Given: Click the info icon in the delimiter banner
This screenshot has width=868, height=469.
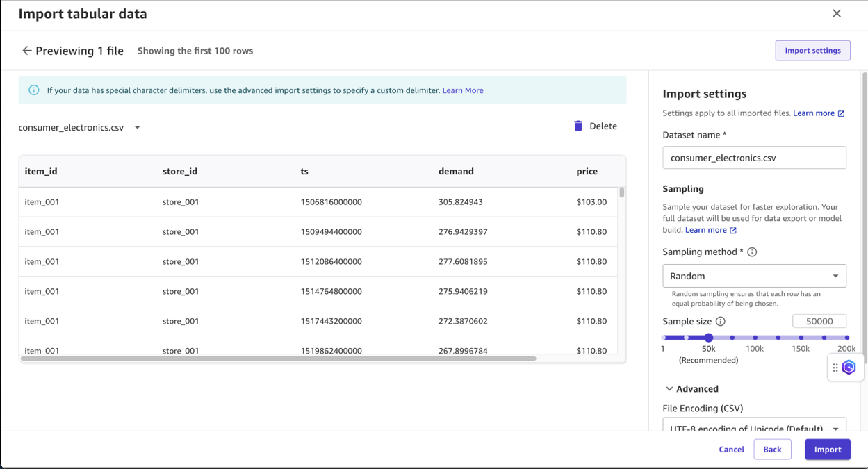Looking at the screenshot, I should point(33,90).
